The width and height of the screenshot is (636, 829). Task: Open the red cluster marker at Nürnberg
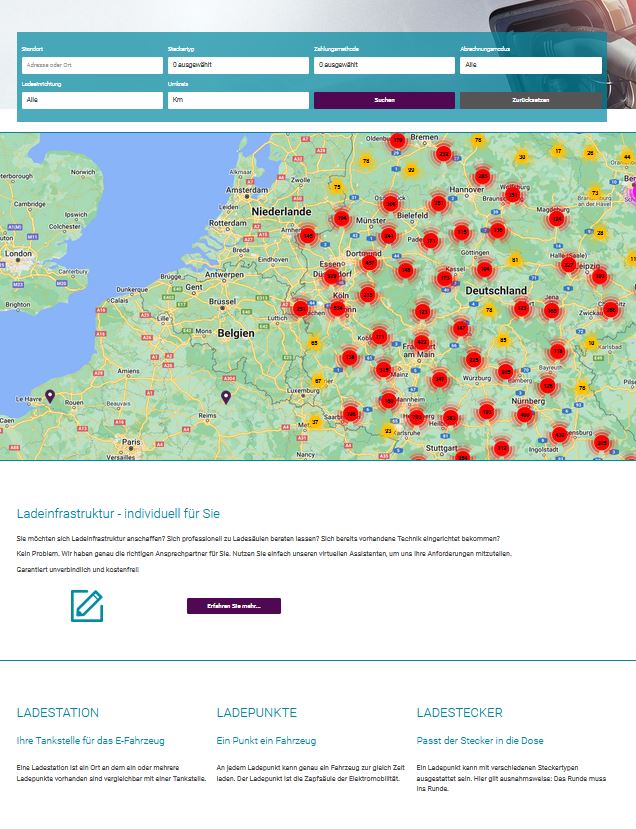[x=524, y=413]
